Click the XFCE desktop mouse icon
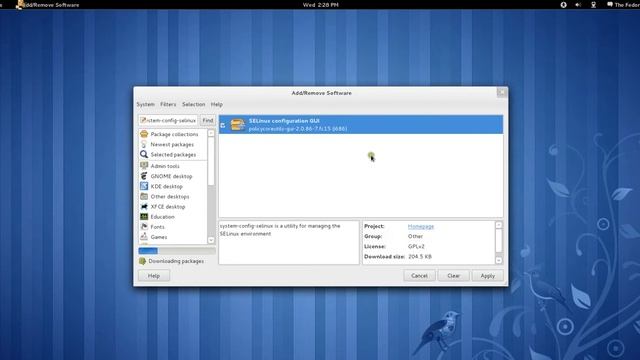640x360 pixels. (144, 207)
